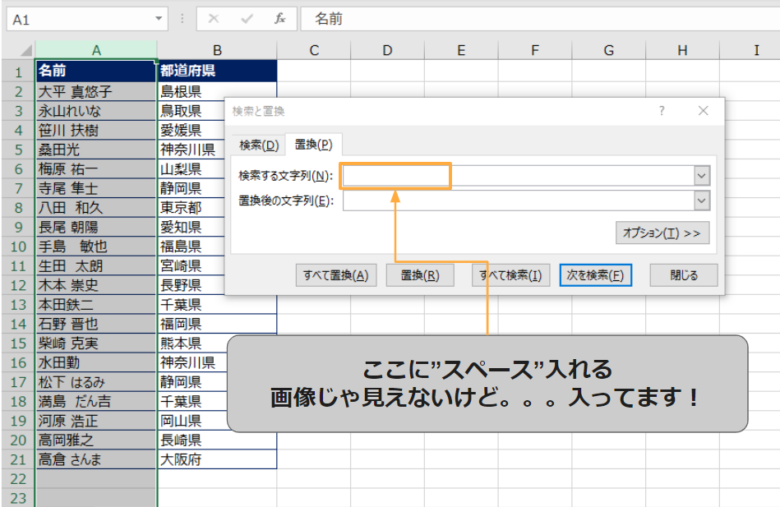Click the Select All corner triangle
This screenshot has width=780, height=507.
coord(26,50)
